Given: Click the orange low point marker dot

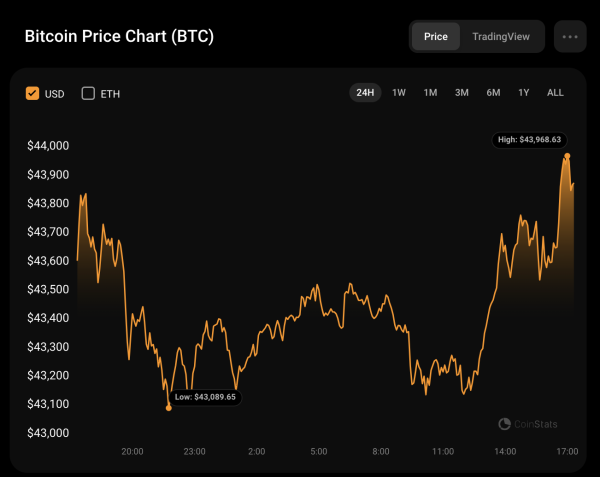Looking at the screenshot, I should point(168,407).
